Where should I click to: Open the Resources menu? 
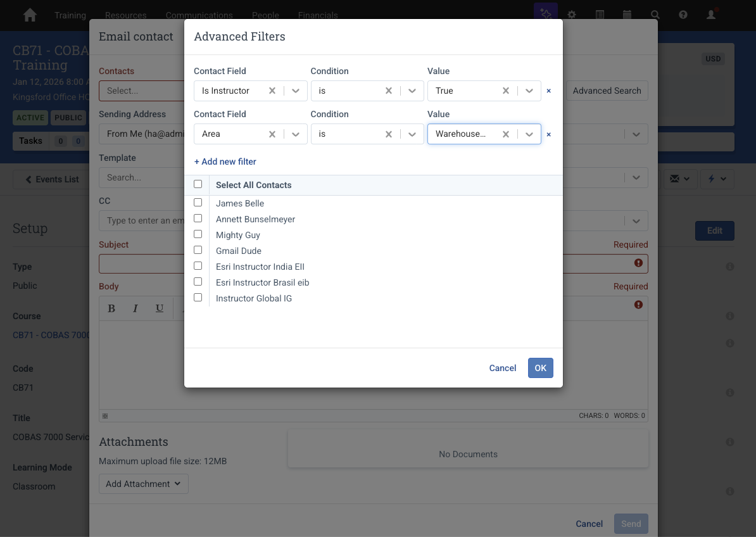[126, 15]
